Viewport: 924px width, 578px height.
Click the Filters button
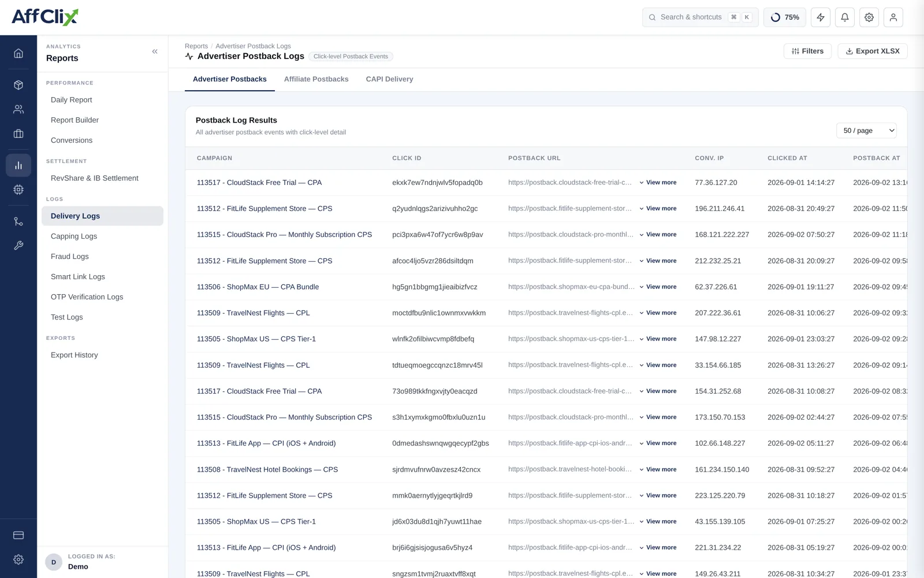coord(807,51)
